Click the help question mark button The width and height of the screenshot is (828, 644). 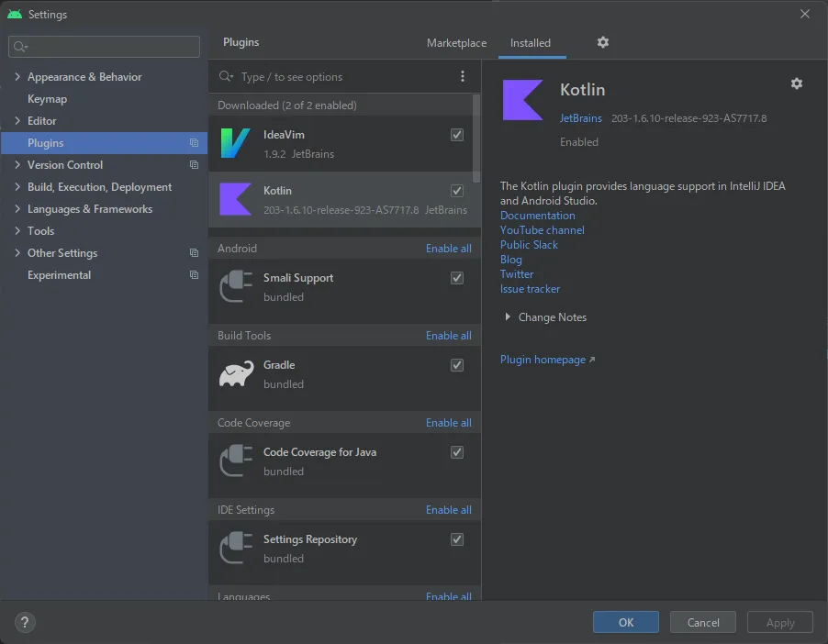coord(25,622)
